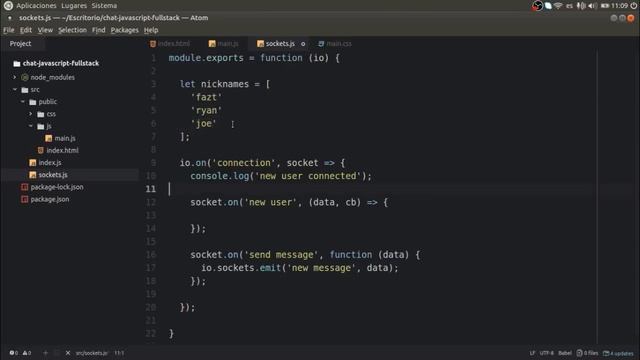Click the linter errors count icon
640x360 pixels.
pyautogui.click(x=13, y=353)
